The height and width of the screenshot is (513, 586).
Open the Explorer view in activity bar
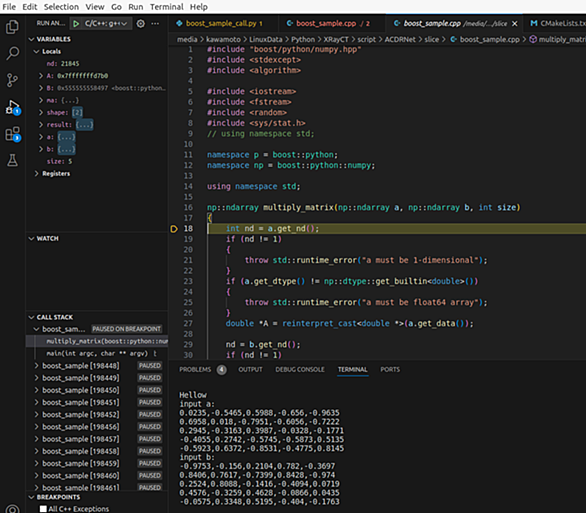12,27
